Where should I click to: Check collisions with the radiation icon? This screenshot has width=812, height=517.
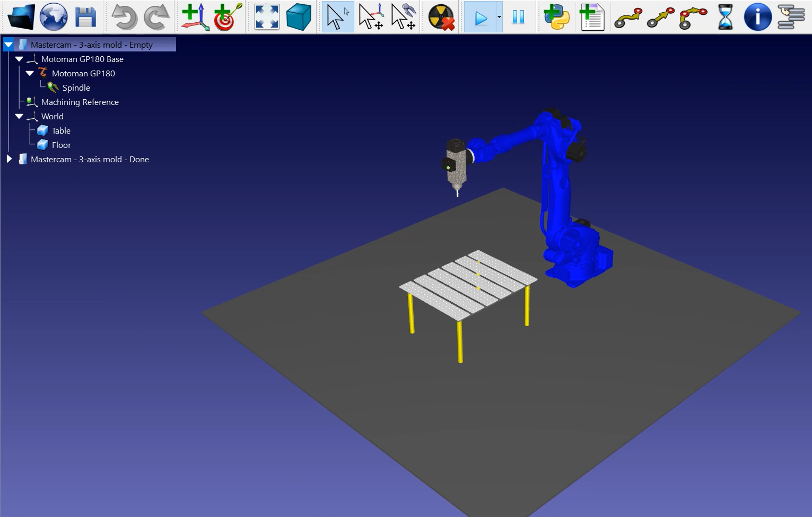(441, 17)
